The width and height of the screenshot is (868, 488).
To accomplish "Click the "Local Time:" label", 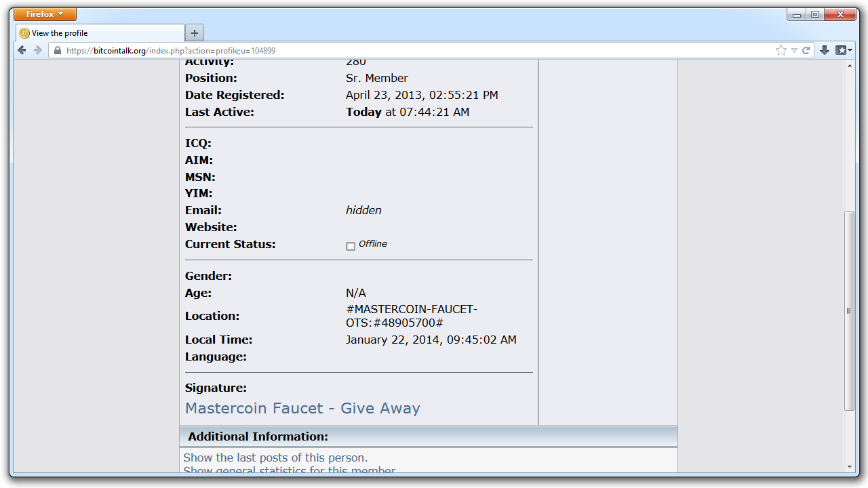I will pyautogui.click(x=218, y=340).
